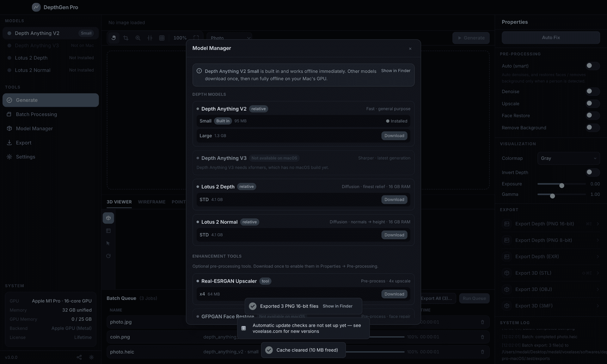This screenshot has height=364, width=607.
Task: Open Model Manager in sidebar
Action: coord(51,129)
